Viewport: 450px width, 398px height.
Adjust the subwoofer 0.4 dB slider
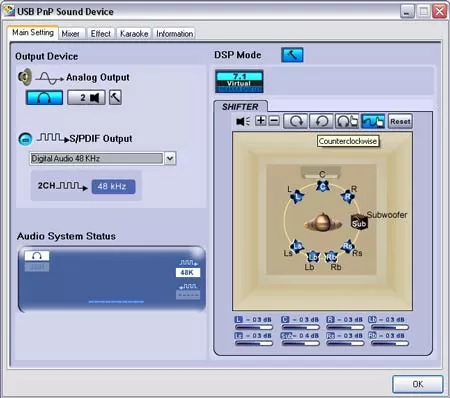300,343
